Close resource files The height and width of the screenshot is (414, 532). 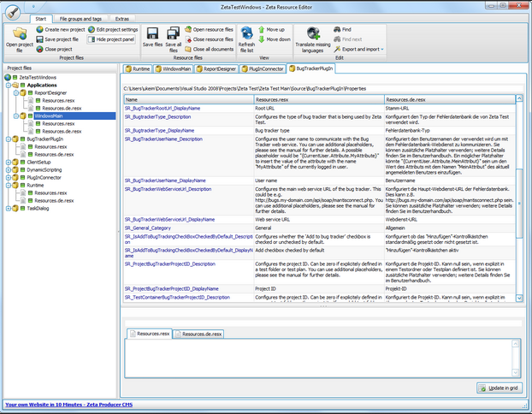pos(209,39)
